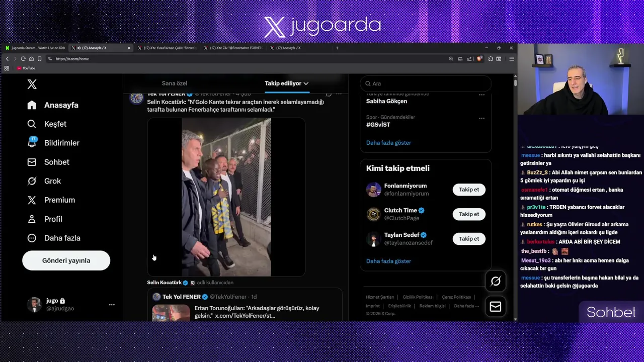This screenshot has width=644, height=362.
Task: Reload the page
Action: (x=23, y=59)
